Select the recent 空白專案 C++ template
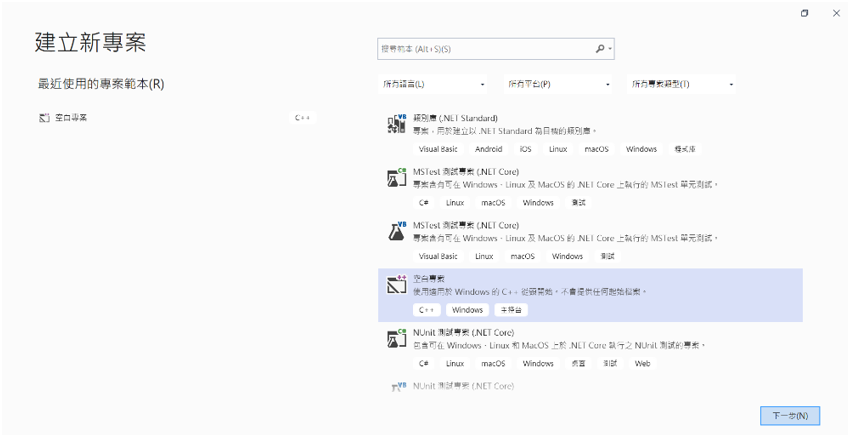 [x=177, y=118]
